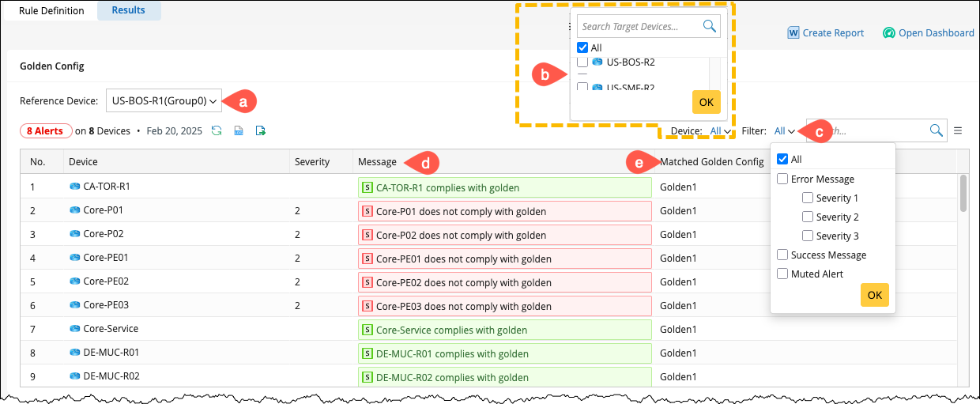Click the Word icon beside Create Report
The width and height of the screenshot is (980, 404).
point(793,33)
